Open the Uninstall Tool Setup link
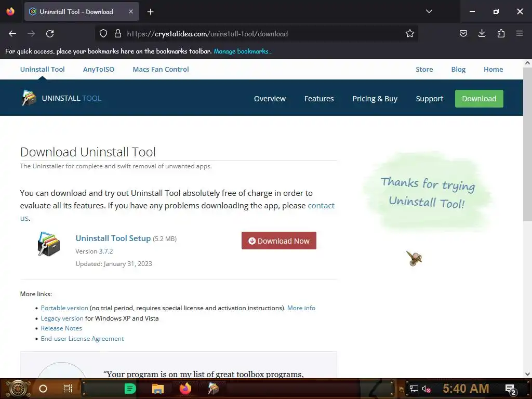The image size is (532, 399). 113,238
